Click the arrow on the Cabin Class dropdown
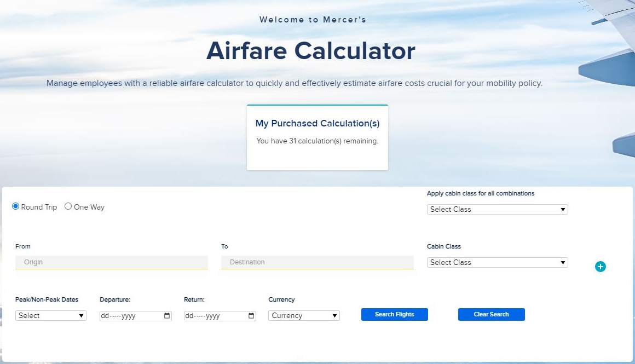Image resolution: width=635 pixels, height=364 pixels. pyautogui.click(x=562, y=262)
